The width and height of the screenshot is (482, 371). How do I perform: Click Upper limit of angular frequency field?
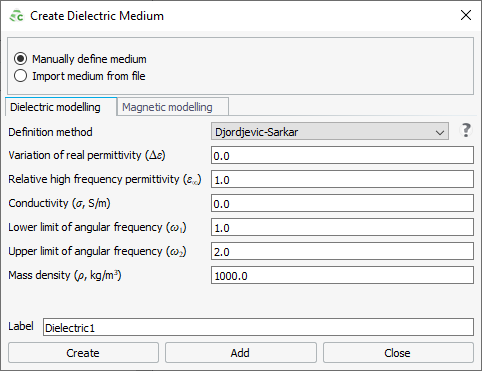click(342, 251)
